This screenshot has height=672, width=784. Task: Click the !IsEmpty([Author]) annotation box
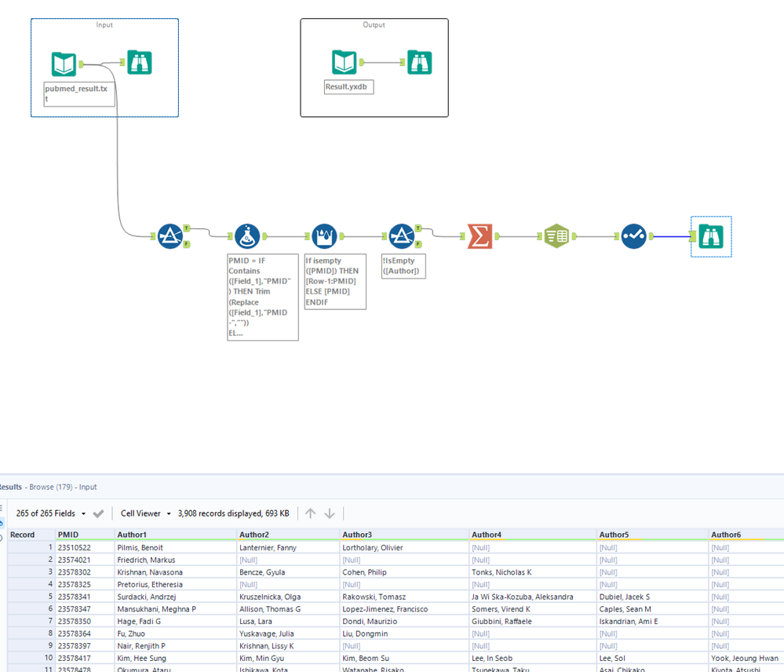pyautogui.click(x=403, y=266)
